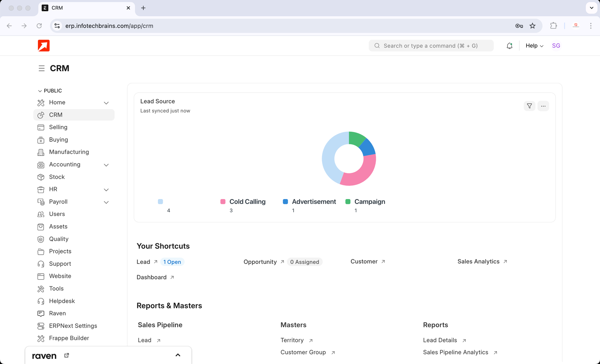Expand the Accounting sidebar submenu
Viewport: 600px width, 364px height.
pyautogui.click(x=106, y=165)
